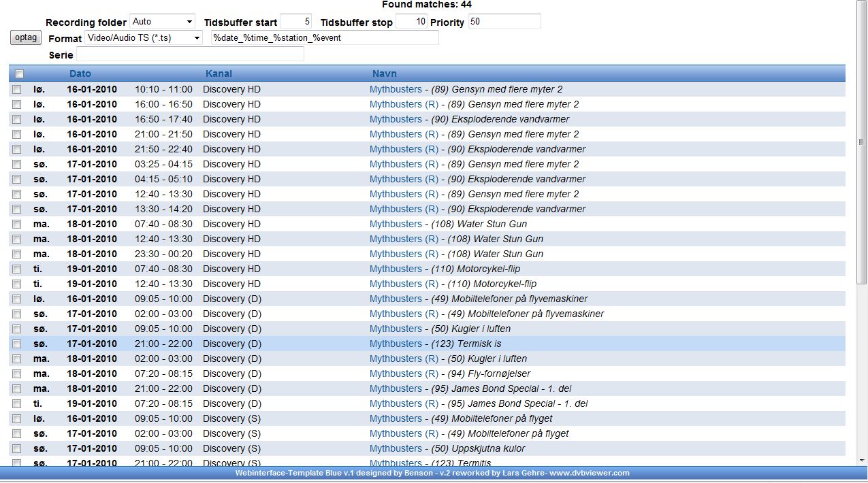Check the box for 17-01-2010 03:25 Discovery HD

pyautogui.click(x=17, y=165)
